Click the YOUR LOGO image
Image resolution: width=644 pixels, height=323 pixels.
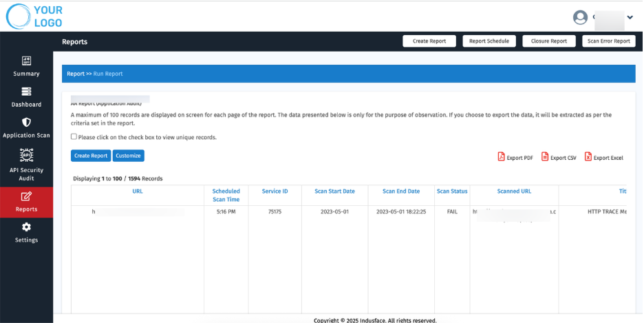click(34, 17)
